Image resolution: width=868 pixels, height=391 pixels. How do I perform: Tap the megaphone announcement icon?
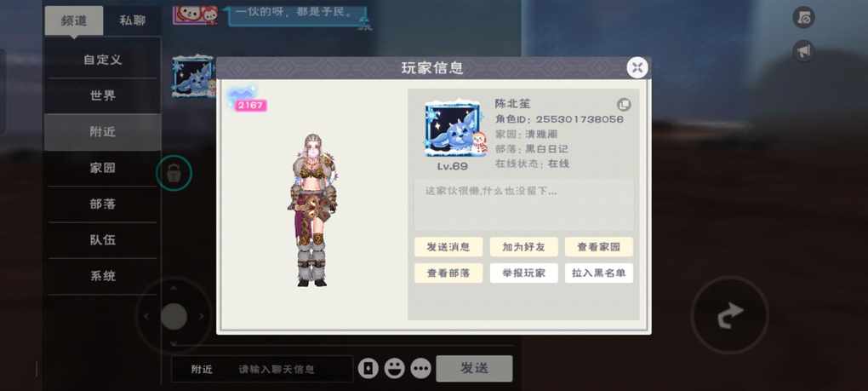click(803, 51)
